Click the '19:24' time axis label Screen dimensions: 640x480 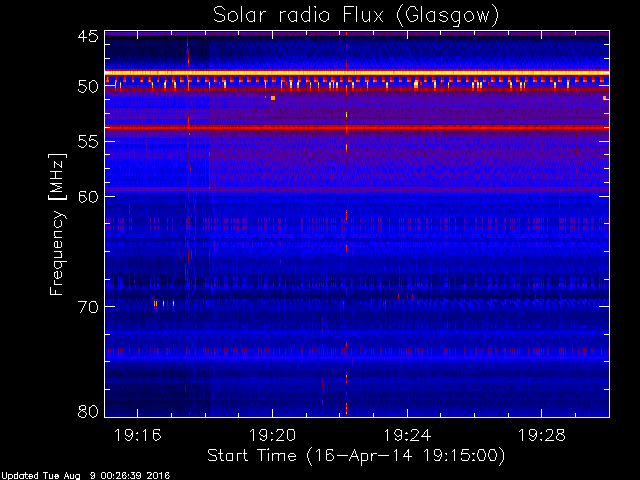click(407, 435)
